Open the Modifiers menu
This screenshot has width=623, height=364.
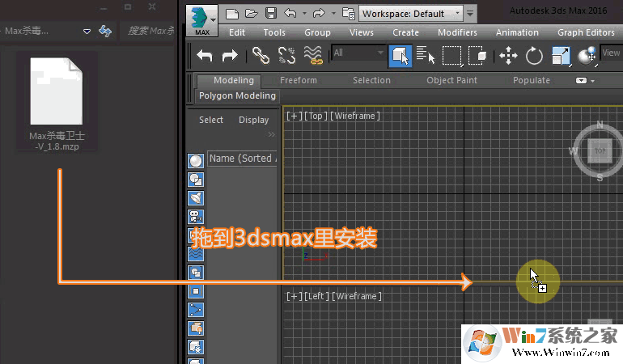point(457,32)
